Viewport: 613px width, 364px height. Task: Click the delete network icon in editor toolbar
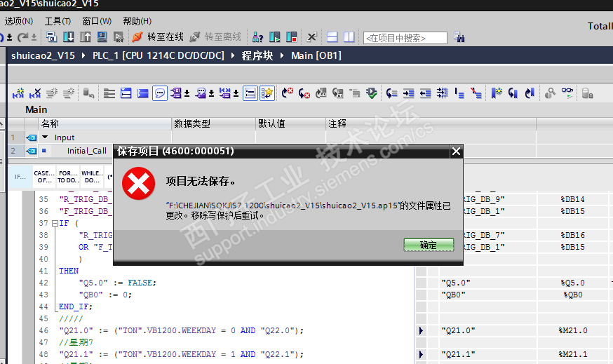35,93
